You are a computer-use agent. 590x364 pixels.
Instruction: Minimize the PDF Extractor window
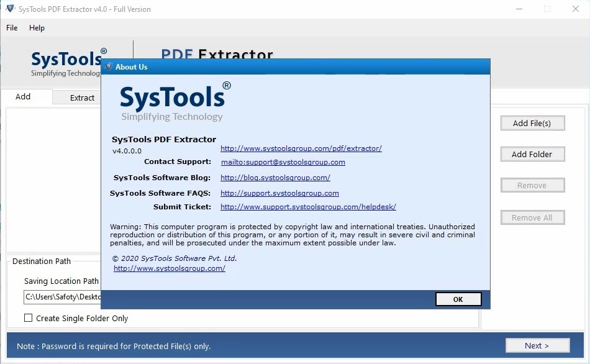[x=519, y=9]
